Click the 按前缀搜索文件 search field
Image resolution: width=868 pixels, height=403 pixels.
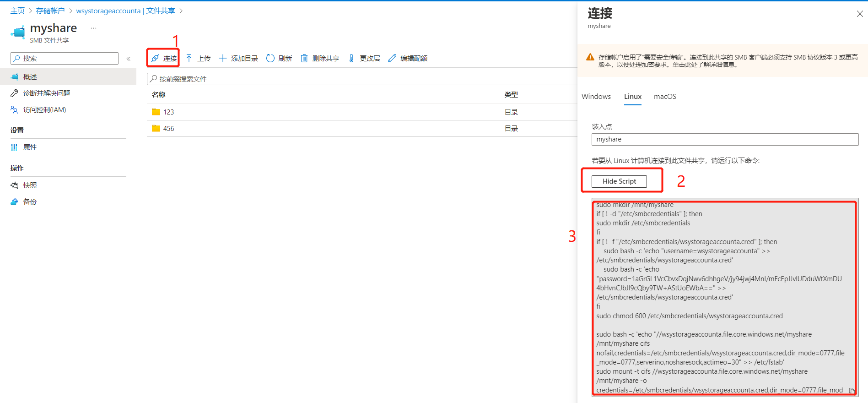click(362, 79)
